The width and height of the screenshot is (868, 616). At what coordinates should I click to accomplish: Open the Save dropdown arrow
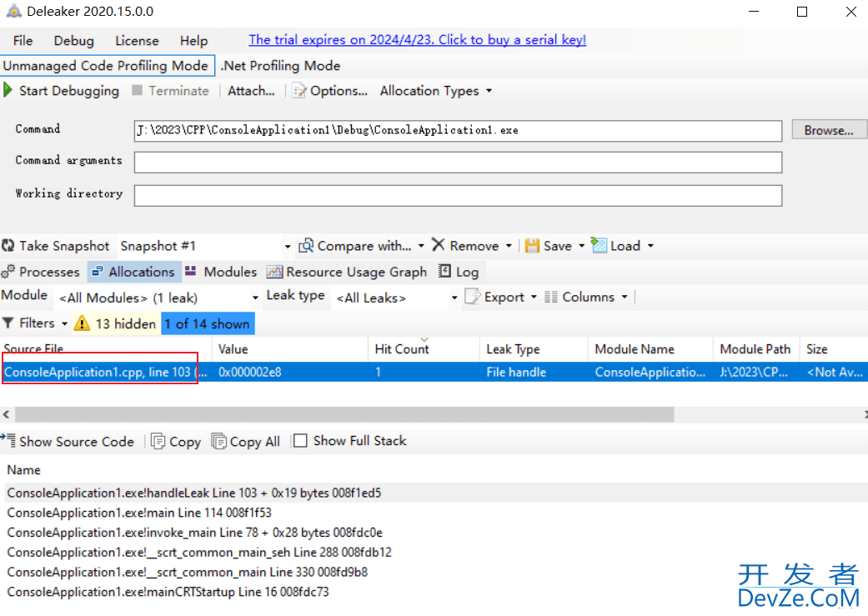(582, 246)
